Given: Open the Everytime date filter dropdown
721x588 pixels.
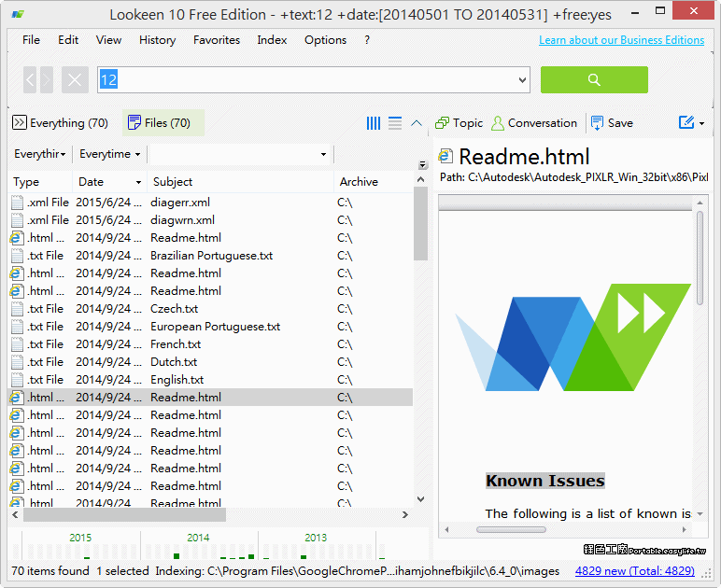Looking at the screenshot, I should tap(110, 154).
